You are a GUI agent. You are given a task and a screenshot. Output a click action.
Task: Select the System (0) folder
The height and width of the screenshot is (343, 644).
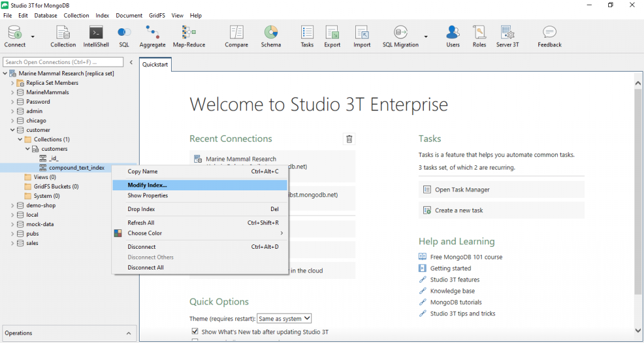(x=47, y=196)
